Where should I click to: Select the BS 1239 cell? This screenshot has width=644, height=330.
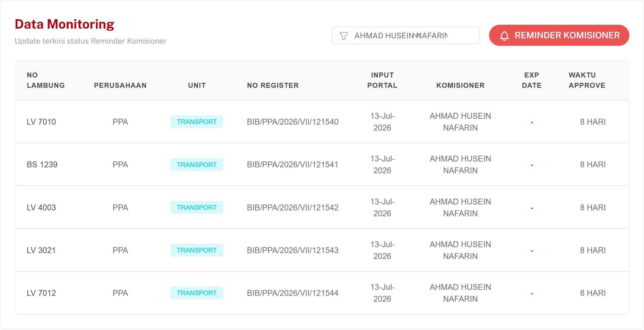coord(42,164)
